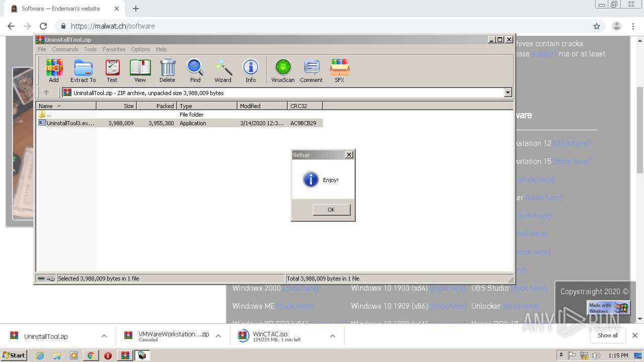Click Windows 2000 click here link
The image size is (644, 362).
click(300, 288)
